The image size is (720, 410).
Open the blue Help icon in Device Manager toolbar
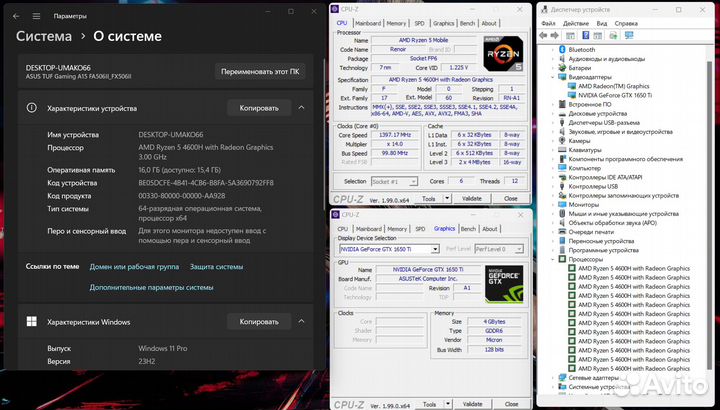click(585, 35)
